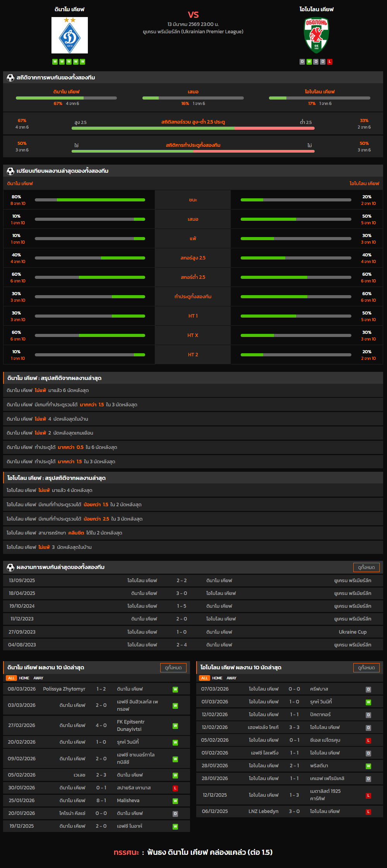The image size is (387, 868).
Task: Click view-all button in head-to-head results section
Action: point(366,567)
